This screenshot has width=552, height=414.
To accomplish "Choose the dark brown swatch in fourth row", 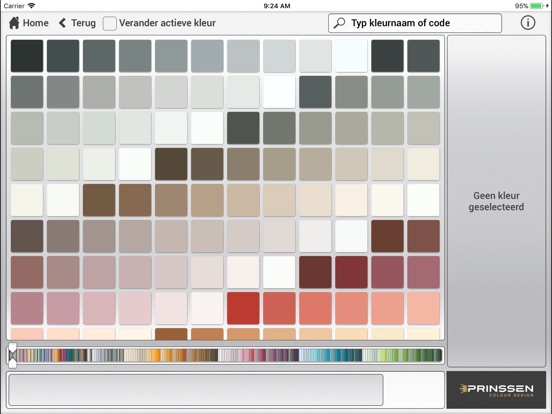I will pyautogui.click(x=171, y=164).
